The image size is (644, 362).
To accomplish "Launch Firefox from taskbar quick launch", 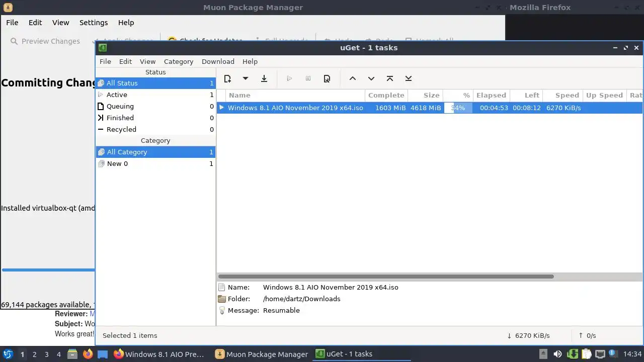I will 88,354.
